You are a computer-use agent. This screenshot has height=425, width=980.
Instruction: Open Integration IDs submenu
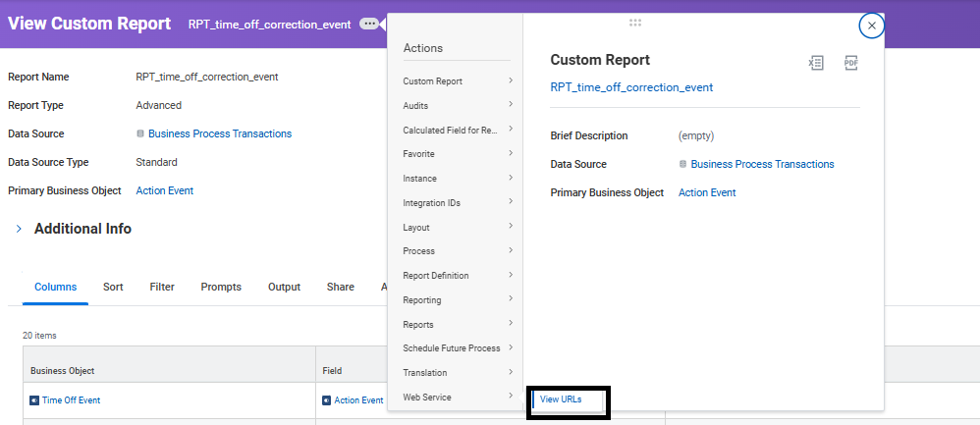(x=458, y=203)
